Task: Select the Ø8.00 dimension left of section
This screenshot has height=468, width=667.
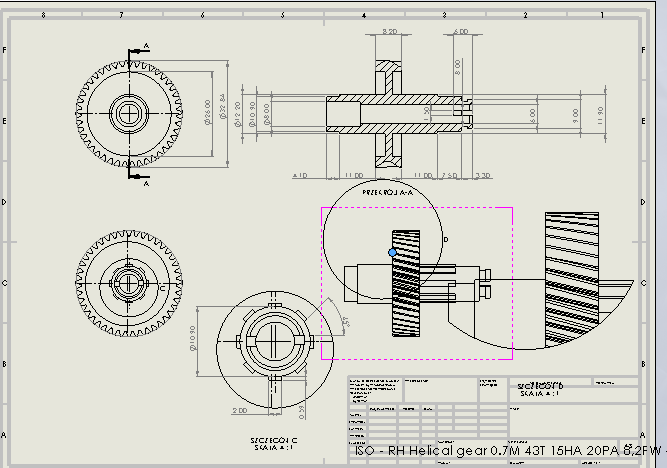Action: pos(267,114)
